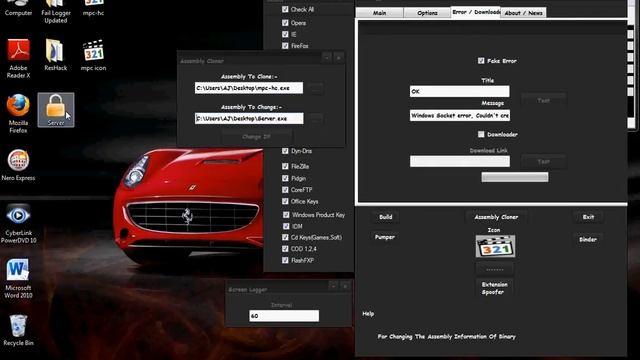This screenshot has width=640, height=360.
Task: Uncheck the Opera checkbox
Action: point(285,23)
